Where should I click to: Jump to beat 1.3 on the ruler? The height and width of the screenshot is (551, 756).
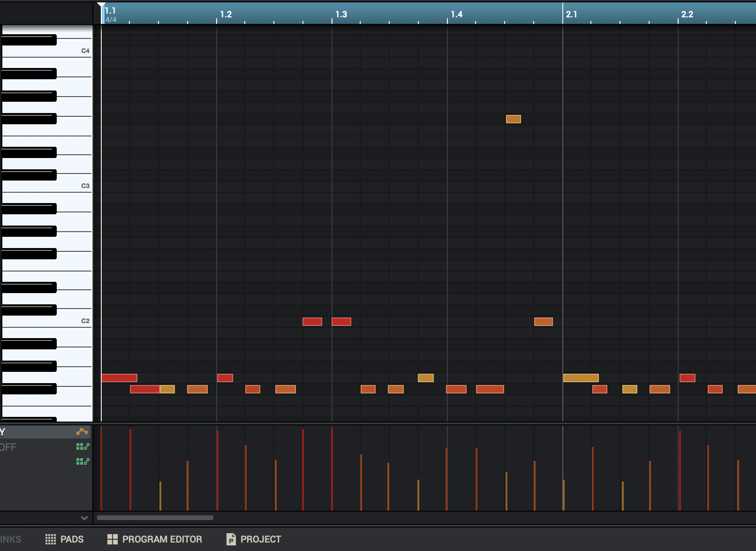341,14
